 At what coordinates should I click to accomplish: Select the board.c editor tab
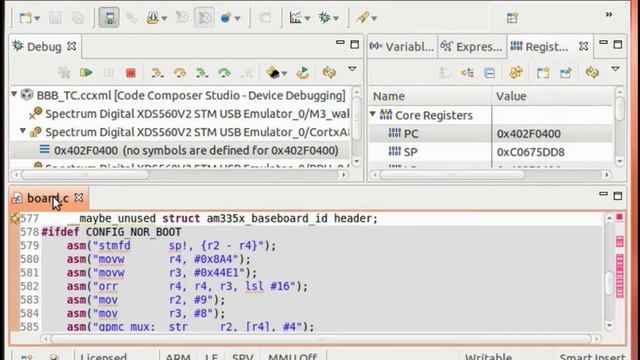(47, 198)
